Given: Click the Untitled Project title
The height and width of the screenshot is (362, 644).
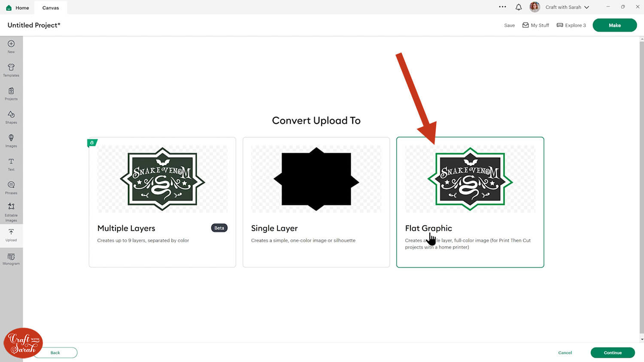Looking at the screenshot, I should coord(34,25).
